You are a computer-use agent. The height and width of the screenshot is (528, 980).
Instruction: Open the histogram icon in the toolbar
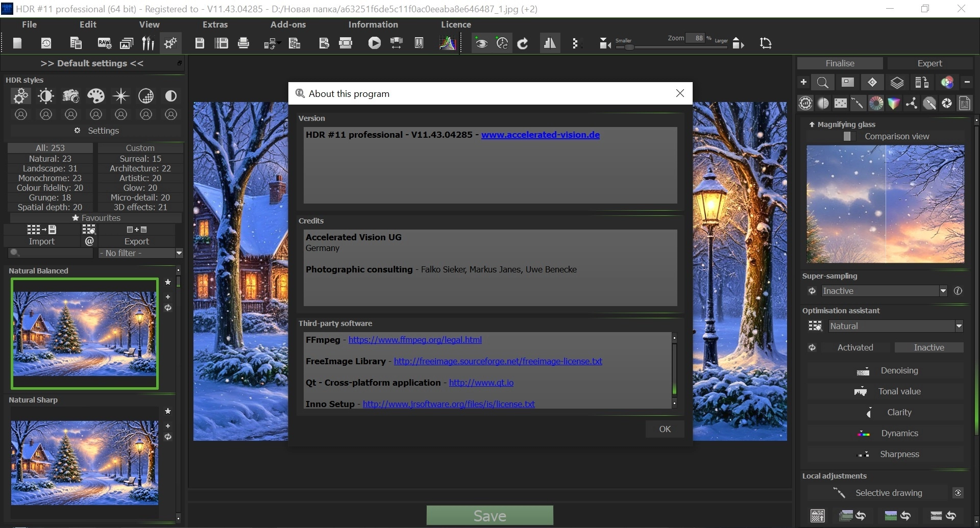point(447,43)
